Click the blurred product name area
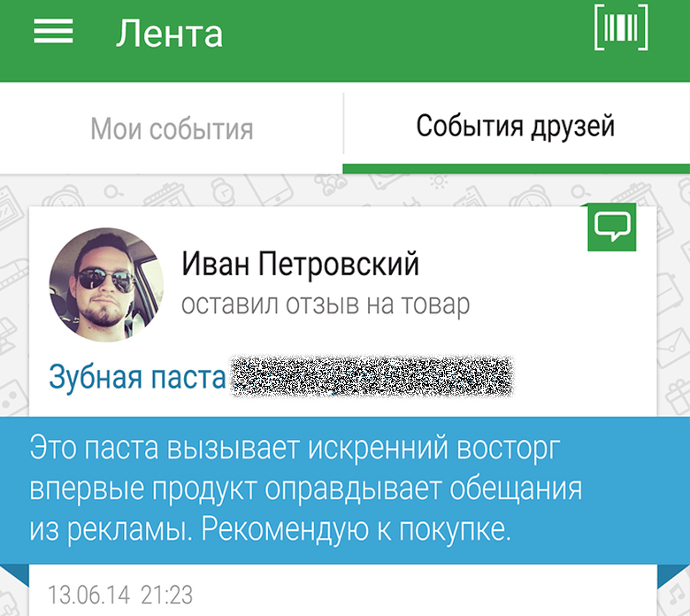 click(372, 377)
